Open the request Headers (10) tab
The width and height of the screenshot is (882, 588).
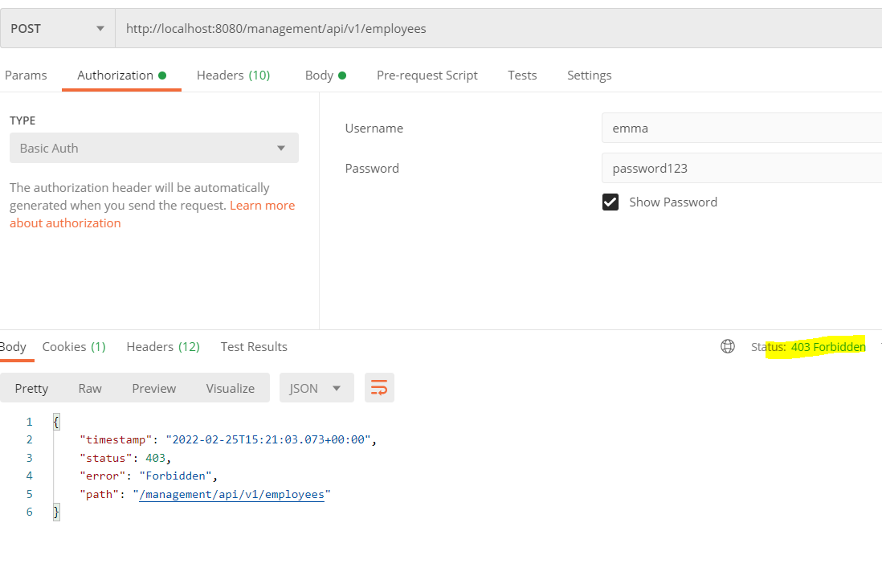[233, 76]
